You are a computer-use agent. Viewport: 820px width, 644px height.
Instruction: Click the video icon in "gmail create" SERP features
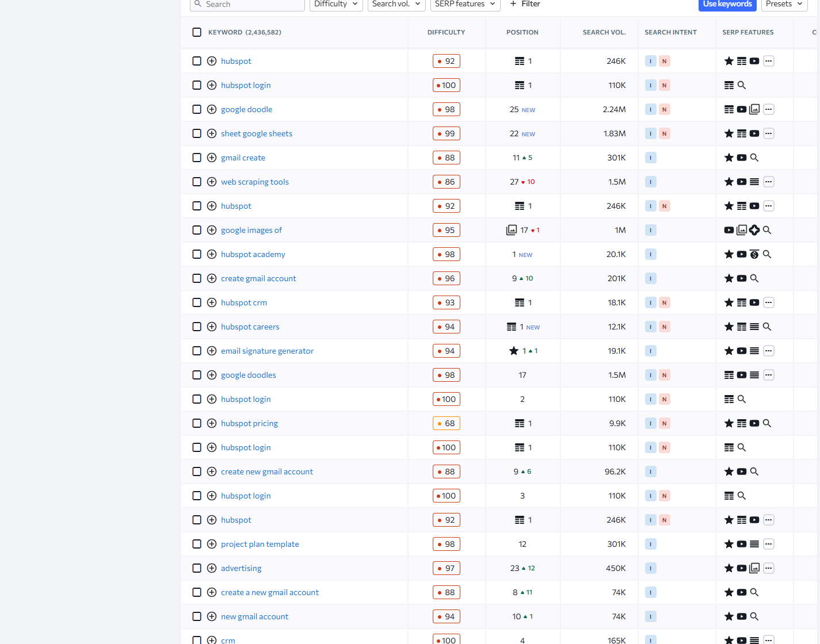[x=742, y=158]
